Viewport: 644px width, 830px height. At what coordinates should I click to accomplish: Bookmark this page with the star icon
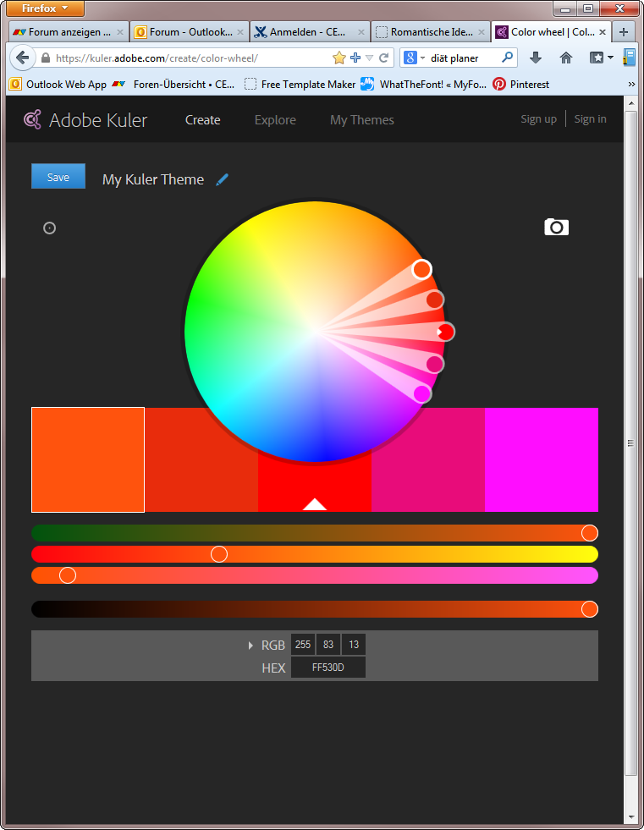click(x=339, y=58)
